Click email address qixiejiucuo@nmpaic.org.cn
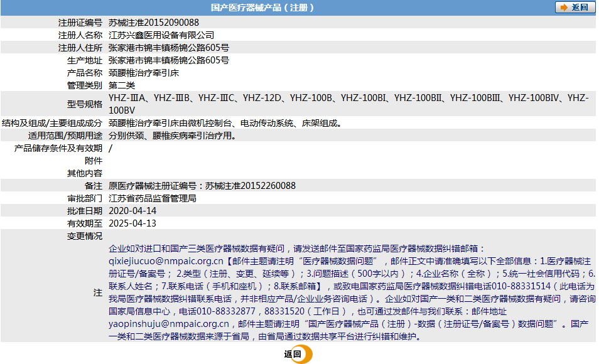Viewport: 599px width, 364px height. tap(166, 261)
